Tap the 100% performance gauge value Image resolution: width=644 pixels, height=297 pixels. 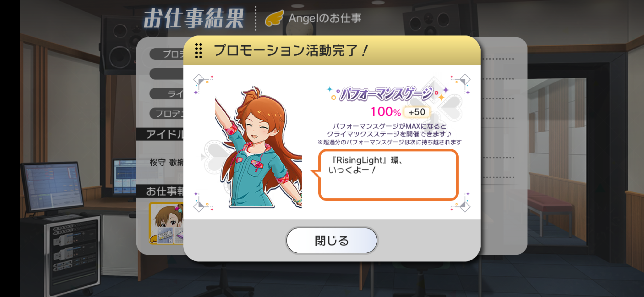385,112
